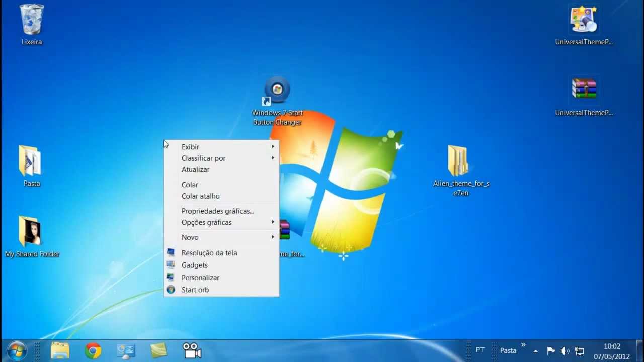Click the Opções gráficas menu label
Screen dimensions: 644x362
click(x=207, y=222)
